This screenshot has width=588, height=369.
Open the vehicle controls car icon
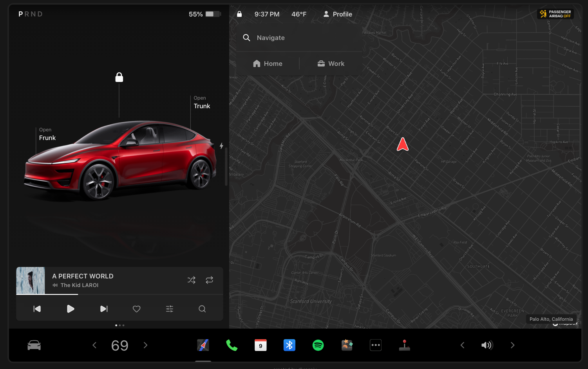tap(34, 345)
